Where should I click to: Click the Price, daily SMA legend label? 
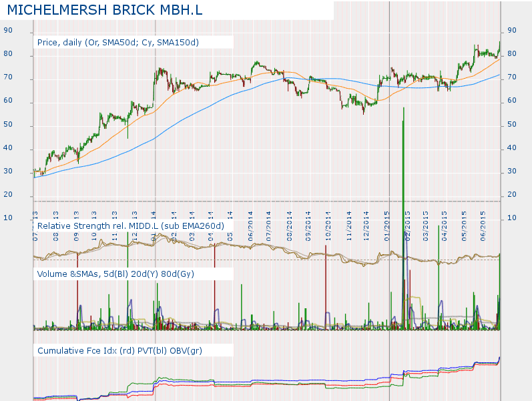point(117,43)
